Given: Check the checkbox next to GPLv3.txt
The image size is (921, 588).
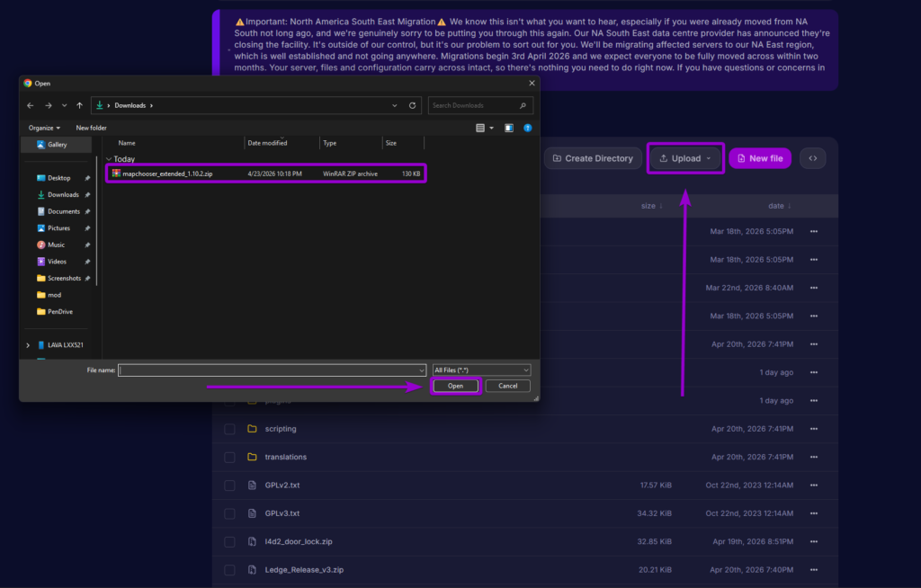Looking at the screenshot, I should [229, 512].
